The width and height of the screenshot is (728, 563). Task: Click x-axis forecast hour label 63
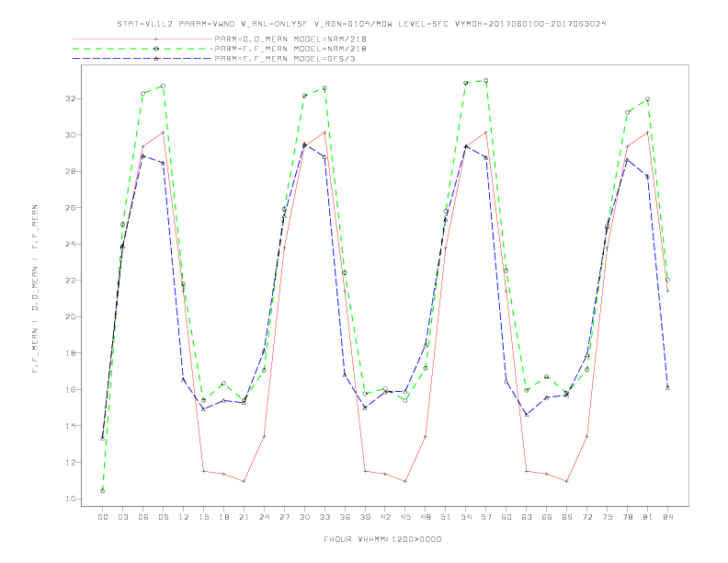527,517
